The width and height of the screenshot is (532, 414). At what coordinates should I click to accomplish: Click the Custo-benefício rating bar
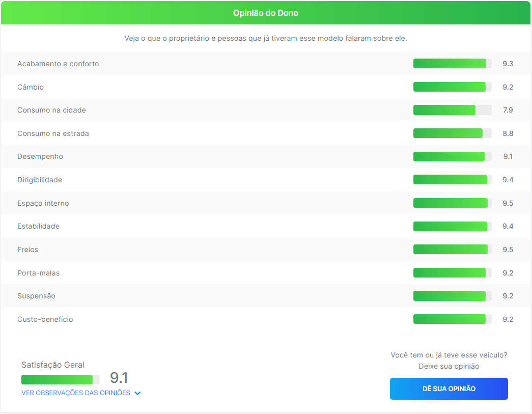(x=452, y=319)
